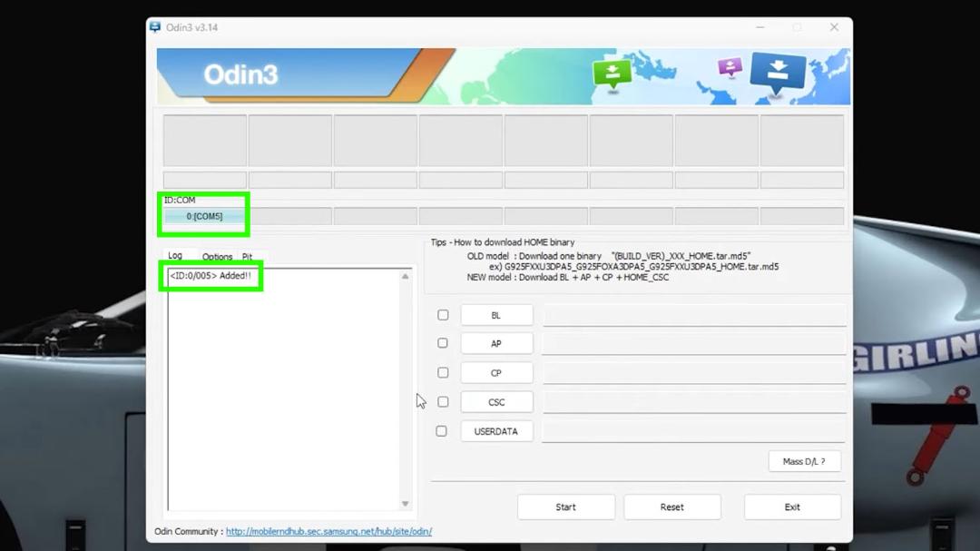Image resolution: width=980 pixels, height=551 pixels.
Task: Check the USERDATA checkbox
Action: click(x=441, y=431)
